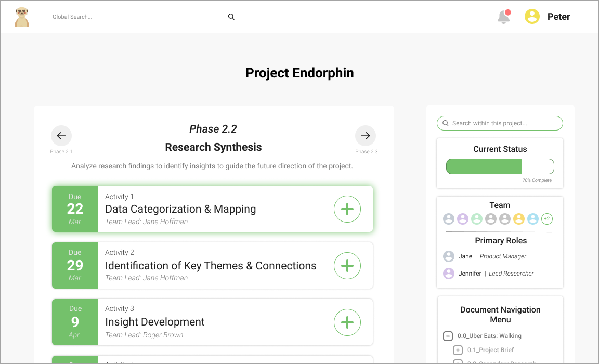Click the Global Search magnifier icon
Image resolution: width=599 pixels, height=364 pixels.
pyautogui.click(x=231, y=17)
